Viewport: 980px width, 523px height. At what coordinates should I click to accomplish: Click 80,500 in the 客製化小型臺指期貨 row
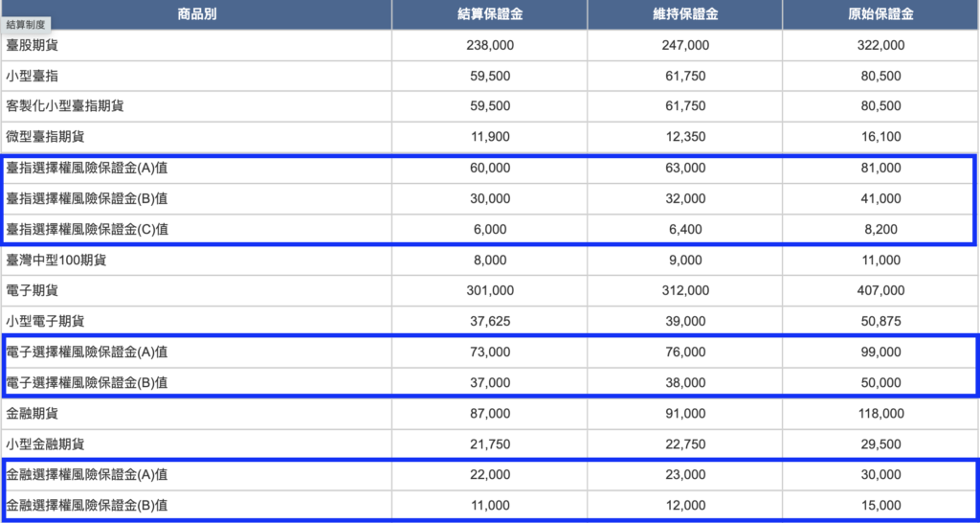tap(880, 106)
